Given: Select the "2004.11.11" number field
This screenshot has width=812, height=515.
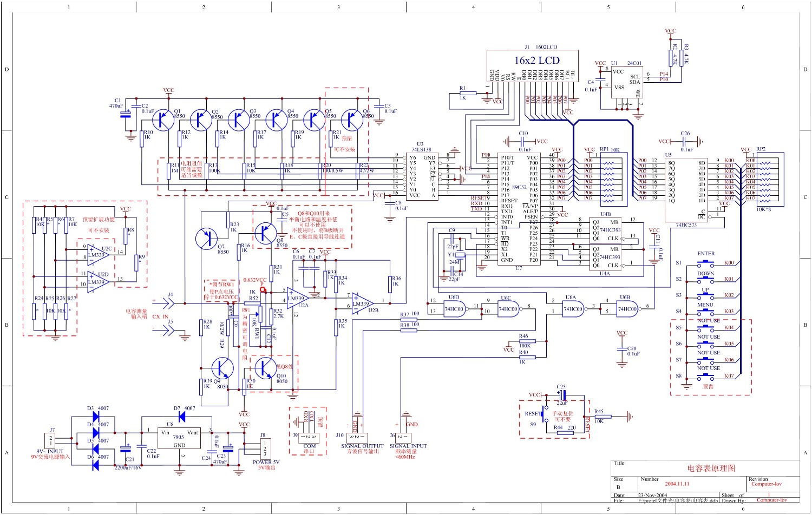Looking at the screenshot, I should coord(677,484).
